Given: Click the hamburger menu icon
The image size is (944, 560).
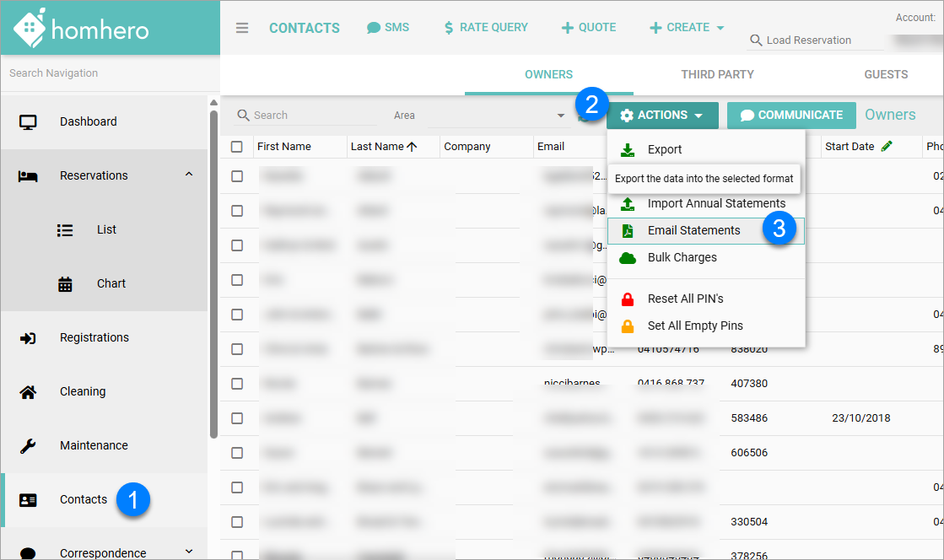Looking at the screenshot, I should pos(242,28).
